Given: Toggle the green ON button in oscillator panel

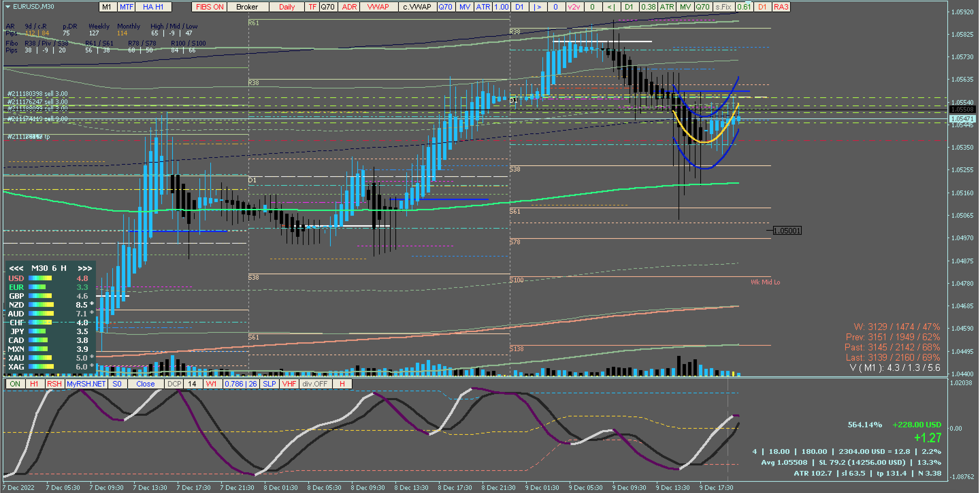Looking at the screenshot, I should pos(15,384).
